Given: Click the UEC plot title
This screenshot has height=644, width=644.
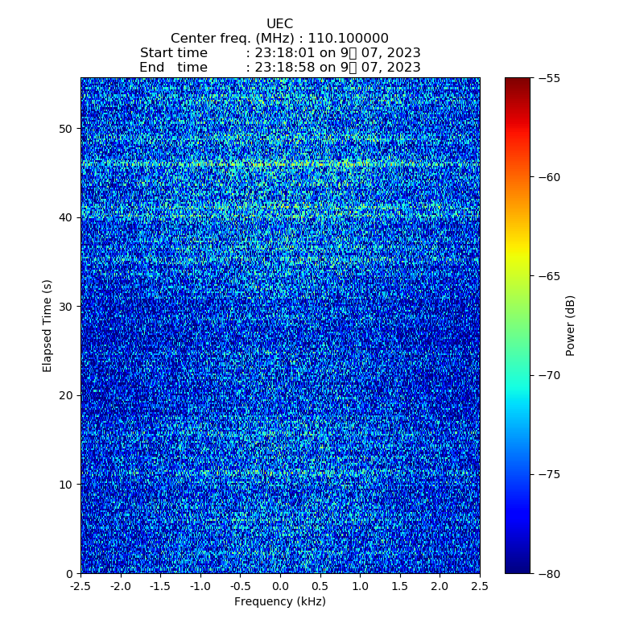Looking at the screenshot, I should pyautogui.click(x=279, y=24).
